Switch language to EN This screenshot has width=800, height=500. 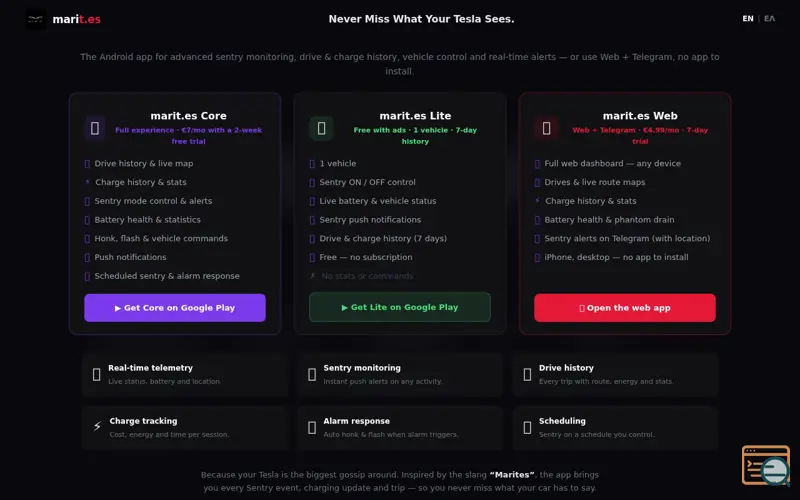748,18
